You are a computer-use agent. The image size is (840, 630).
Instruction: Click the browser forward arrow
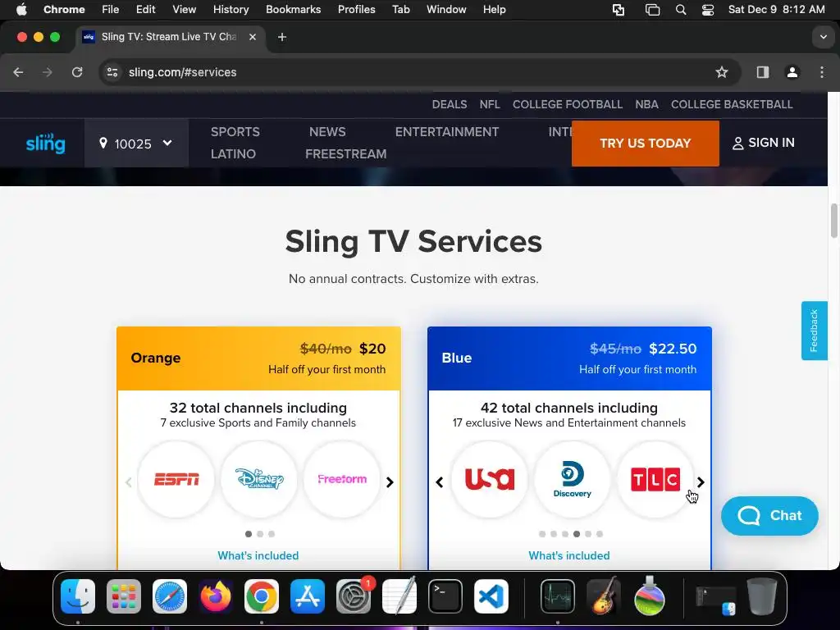[x=48, y=72]
